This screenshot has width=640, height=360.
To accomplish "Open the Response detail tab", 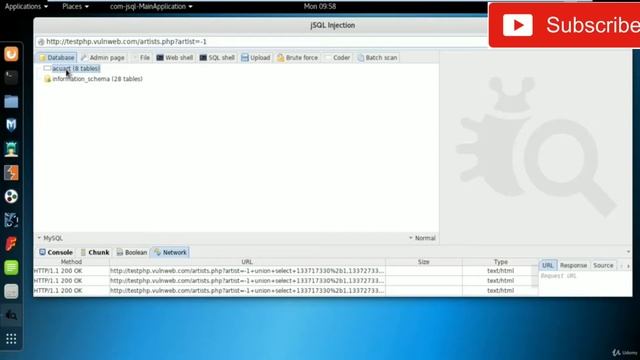I will [573, 265].
